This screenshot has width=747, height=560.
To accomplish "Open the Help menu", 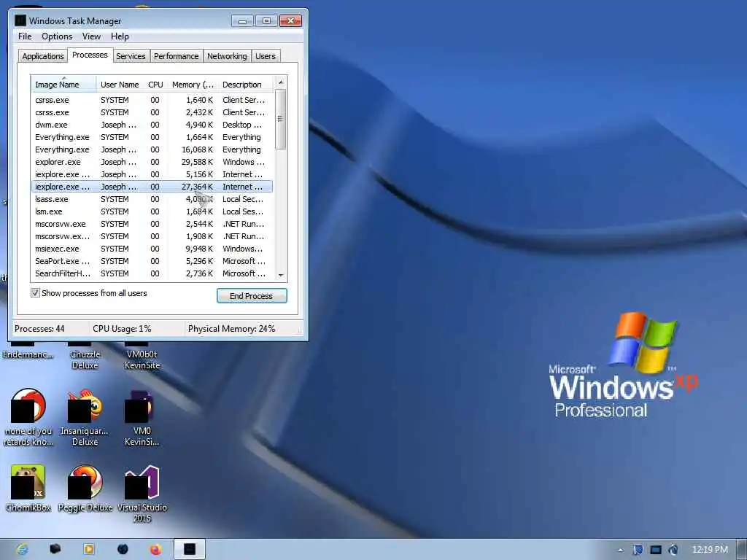I will pos(120,36).
